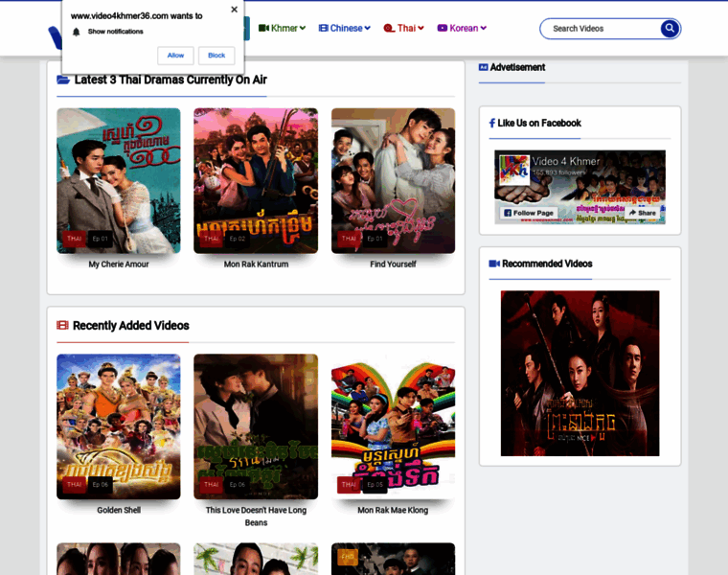
Task: Expand the Thai dropdown chevron
Action: 421,29
